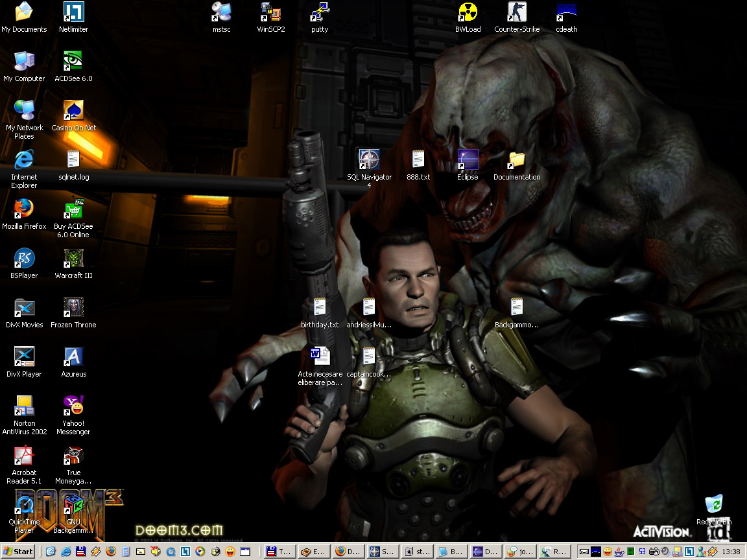Select the mstsc remote desktop shortcut

coord(222,17)
